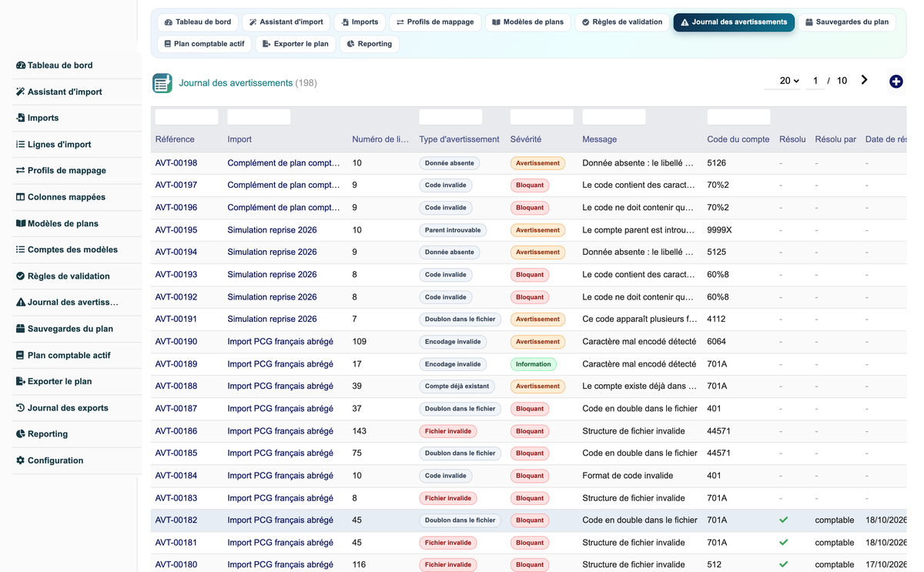This screenshot has width=924, height=572.
Task: Select the active Journal des avertissements tab
Action: click(x=734, y=22)
